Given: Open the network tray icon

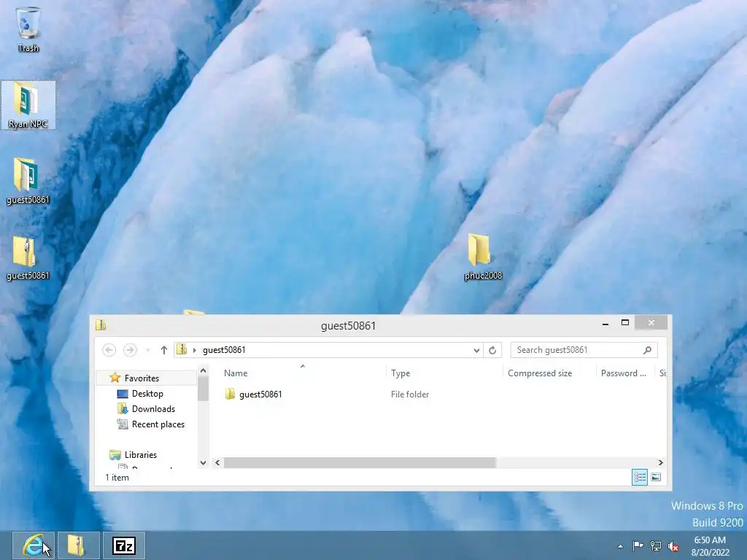Looking at the screenshot, I should 656,545.
